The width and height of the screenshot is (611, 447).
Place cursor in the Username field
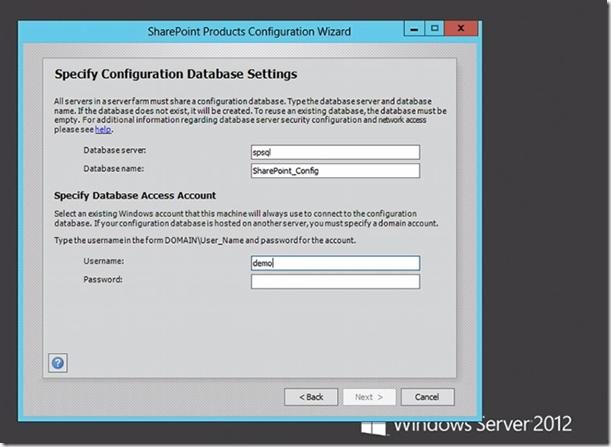335,263
